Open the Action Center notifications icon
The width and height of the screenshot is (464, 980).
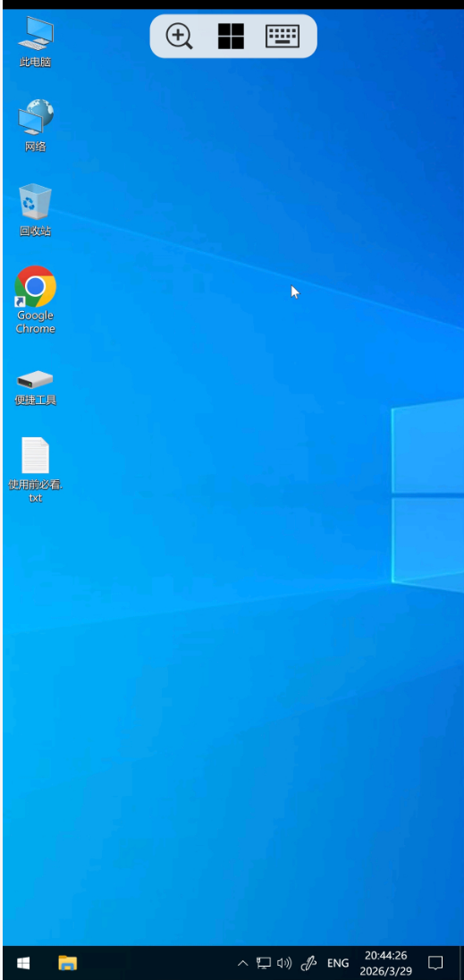point(435,963)
